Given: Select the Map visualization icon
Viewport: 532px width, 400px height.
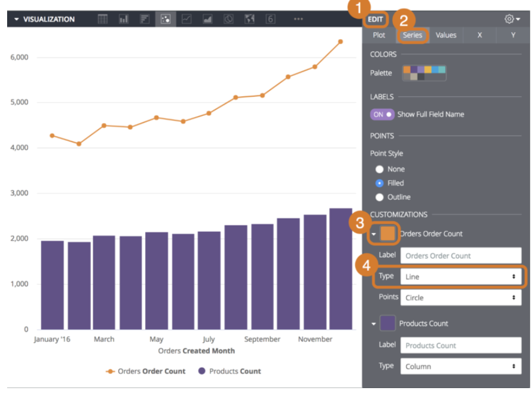Looking at the screenshot, I should coord(250,18).
